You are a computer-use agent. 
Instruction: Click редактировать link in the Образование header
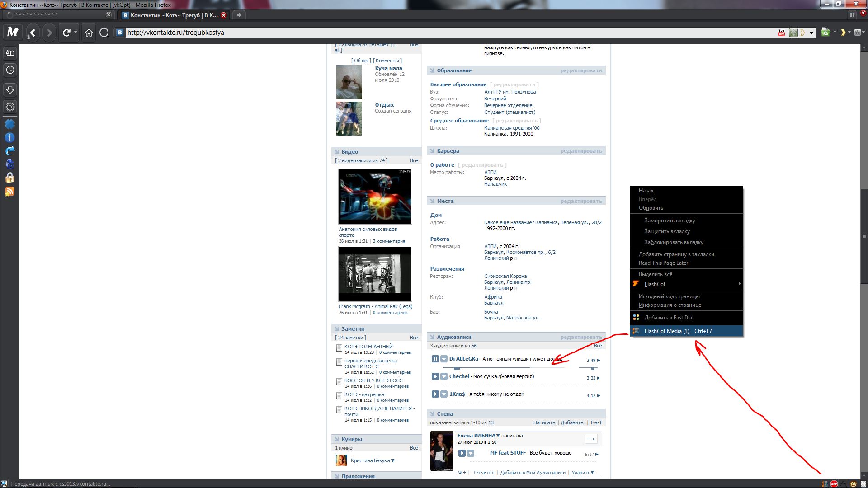[581, 70]
